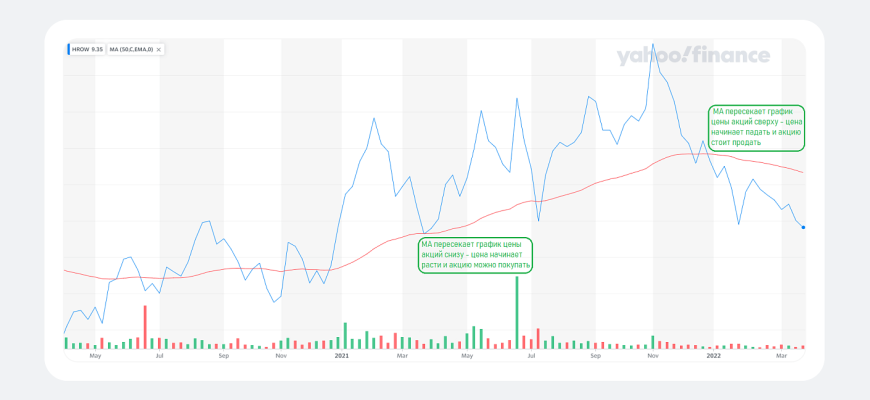Remove the MA (50,C,EMA,0) indicator
The image size is (870, 400).
coord(159,48)
